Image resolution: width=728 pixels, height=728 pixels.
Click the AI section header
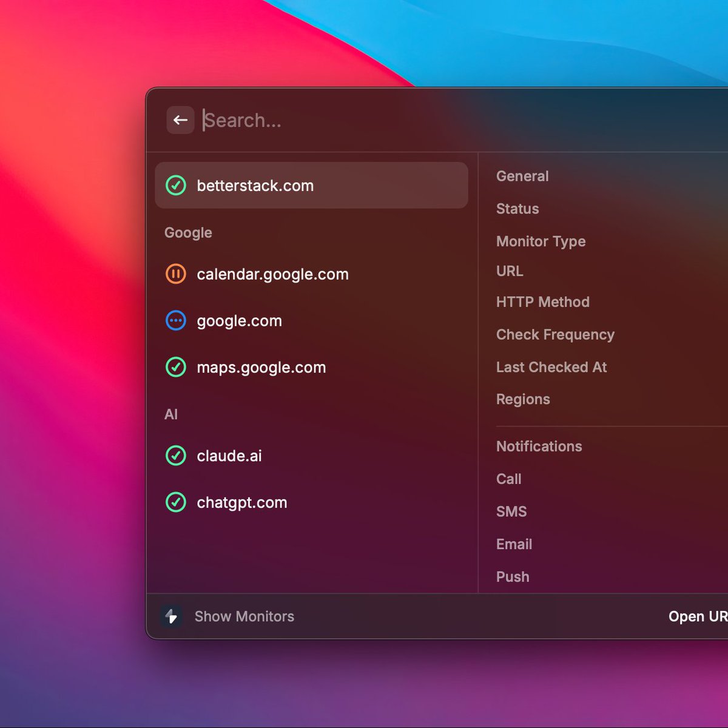coord(171,414)
